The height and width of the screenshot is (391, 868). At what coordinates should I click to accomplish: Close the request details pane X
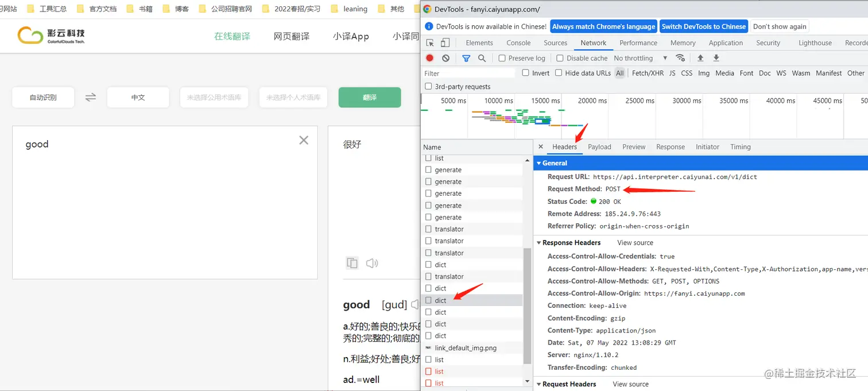(541, 147)
